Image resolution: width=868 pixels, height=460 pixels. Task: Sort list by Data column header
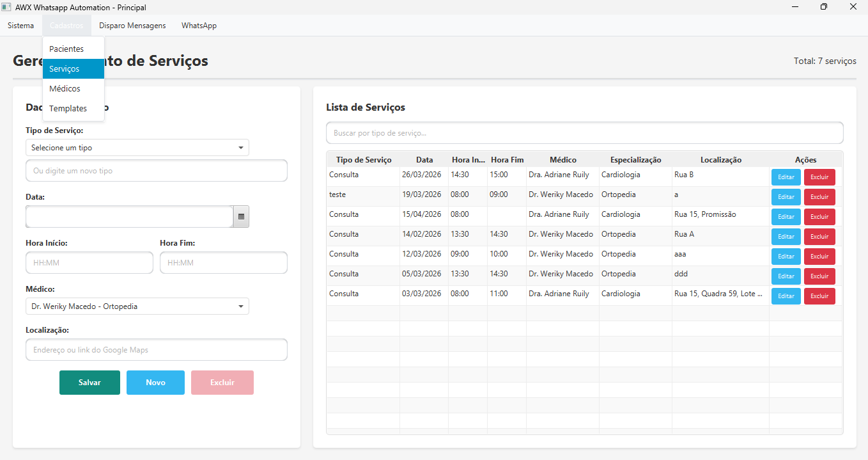point(424,160)
